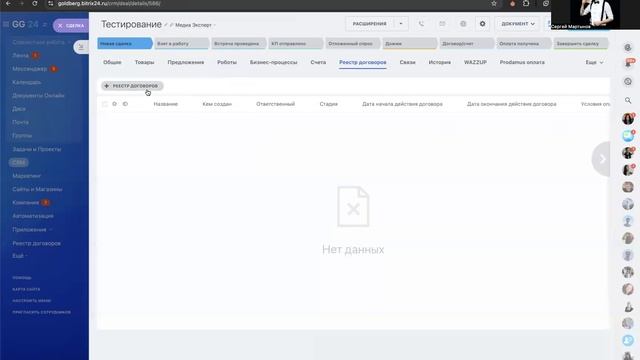Open the blue monitor chat icon in right sidebar
This screenshot has height=360, width=640.
point(628,136)
